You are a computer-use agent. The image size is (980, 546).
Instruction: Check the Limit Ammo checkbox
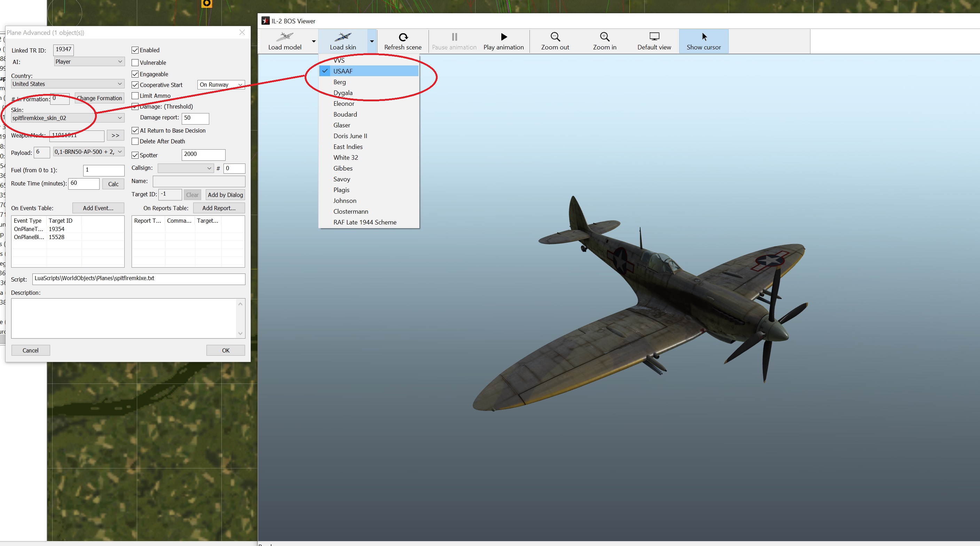click(135, 96)
